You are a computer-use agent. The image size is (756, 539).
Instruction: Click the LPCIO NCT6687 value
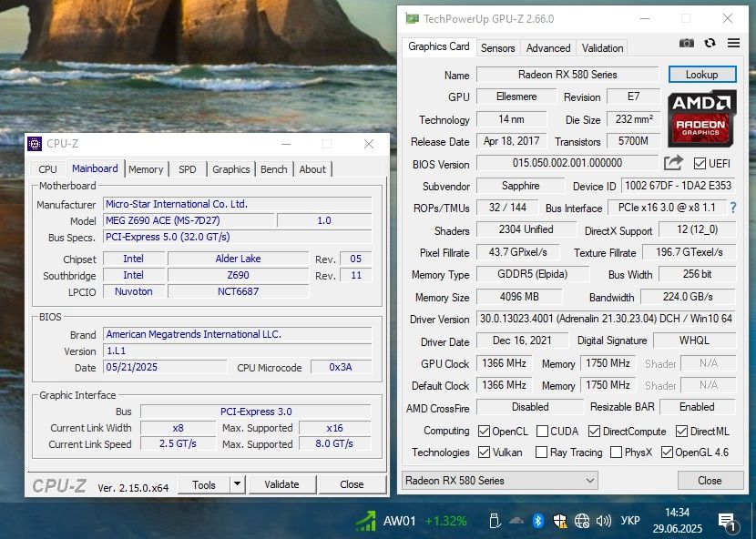point(238,291)
